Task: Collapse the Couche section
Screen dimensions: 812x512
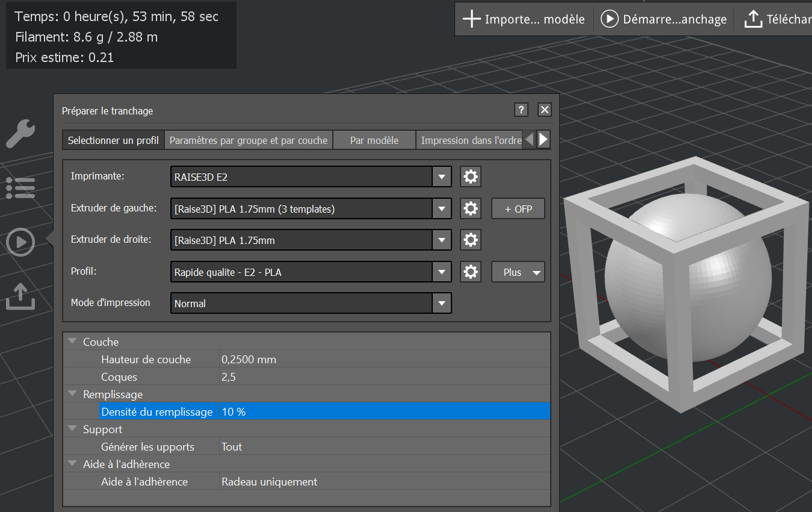Action: click(73, 342)
